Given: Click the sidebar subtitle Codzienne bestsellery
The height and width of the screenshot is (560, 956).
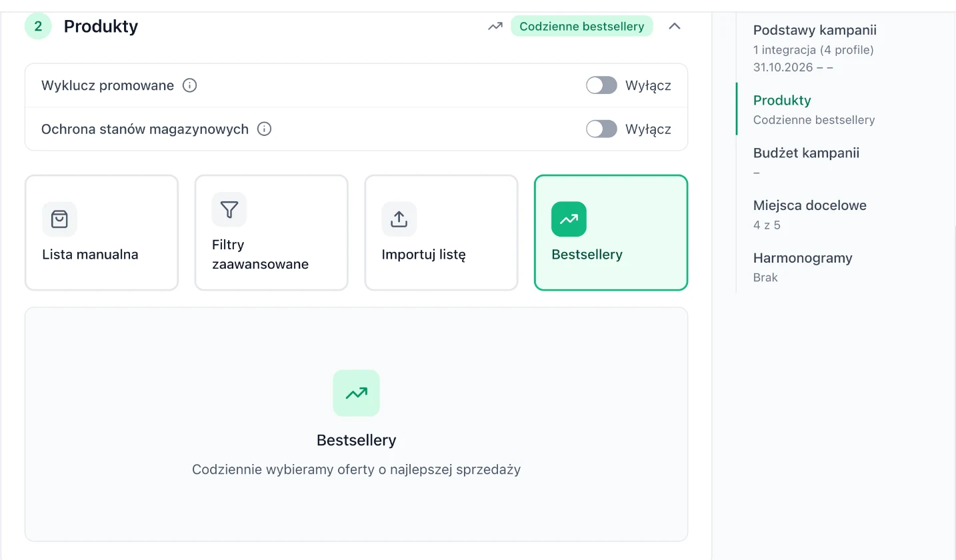Looking at the screenshot, I should click(814, 120).
